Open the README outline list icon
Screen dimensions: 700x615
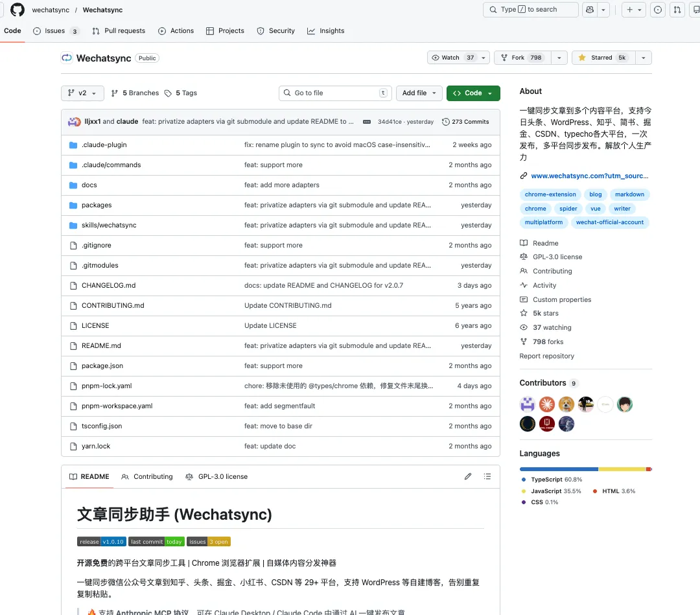[487, 476]
